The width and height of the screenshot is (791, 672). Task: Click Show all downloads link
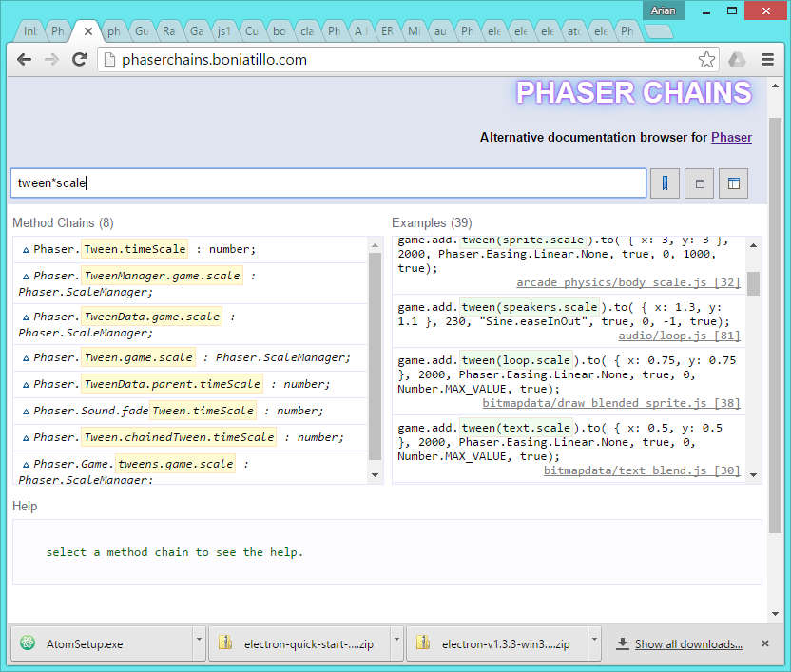tap(688, 644)
